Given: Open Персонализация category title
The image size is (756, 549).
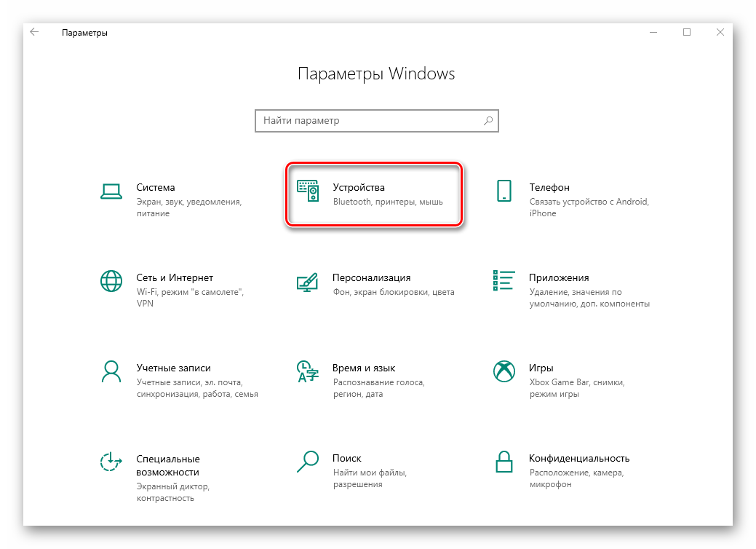Looking at the screenshot, I should pos(371,277).
